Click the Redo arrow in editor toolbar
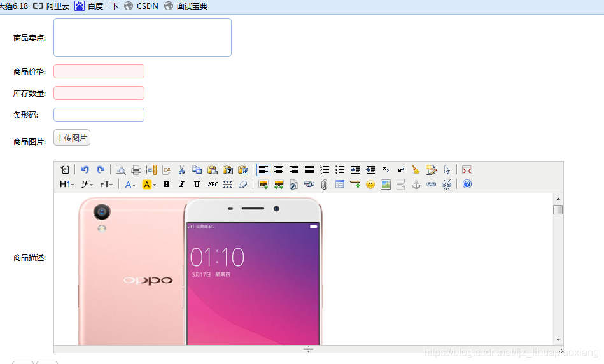The image size is (604, 364). point(101,169)
